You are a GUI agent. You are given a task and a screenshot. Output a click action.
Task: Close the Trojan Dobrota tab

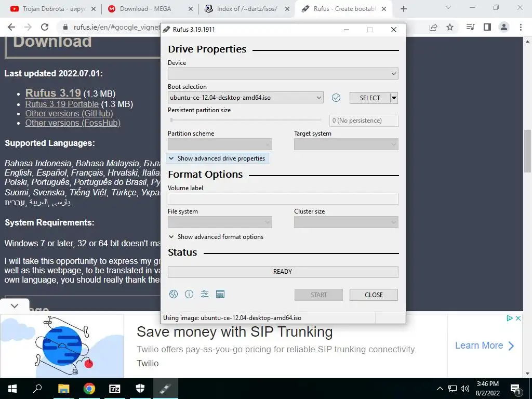(94, 9)
